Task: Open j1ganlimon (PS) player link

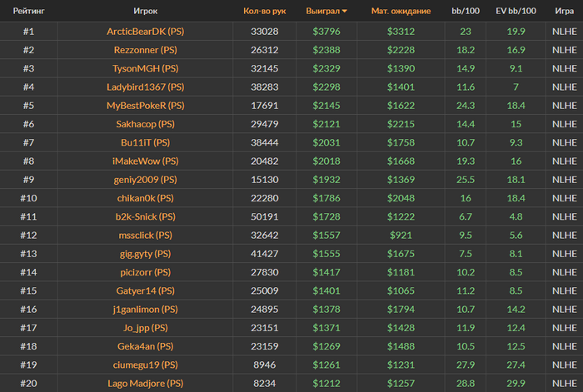Action: 146,310
